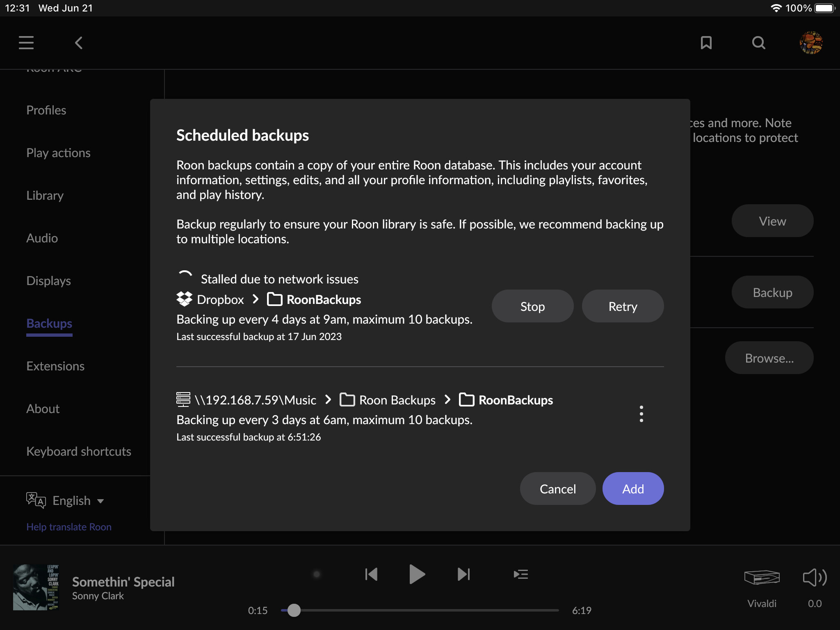Open search using the magnifier icon
The height and width of the screenshot is (630, 840).
pos(758,43)
